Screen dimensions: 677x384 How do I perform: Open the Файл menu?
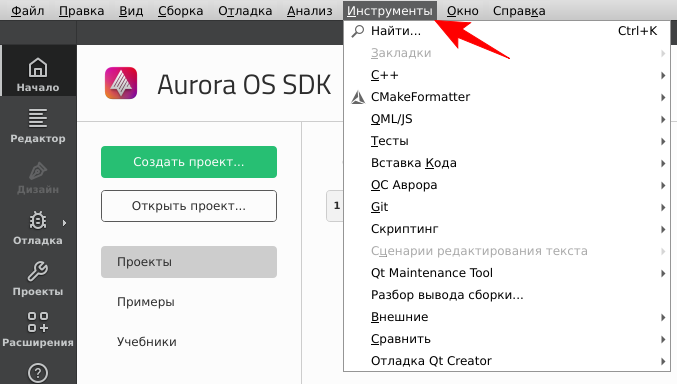(28, 10)
